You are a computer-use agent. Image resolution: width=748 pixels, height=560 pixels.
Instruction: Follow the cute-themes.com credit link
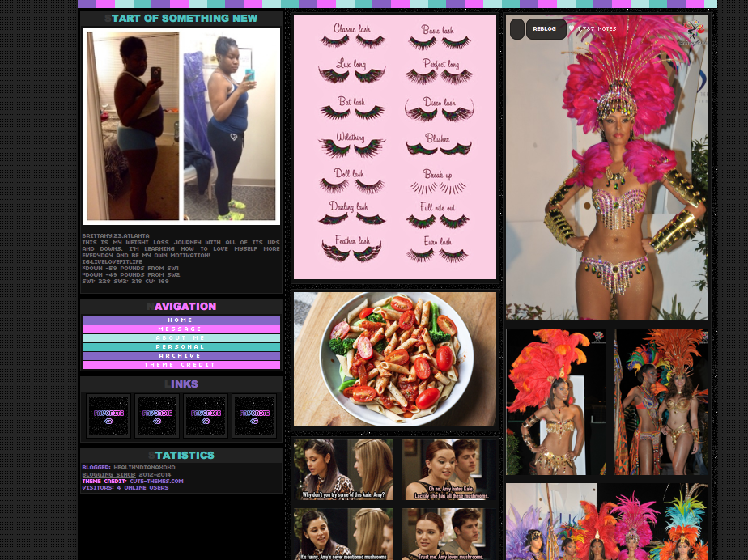156,481
